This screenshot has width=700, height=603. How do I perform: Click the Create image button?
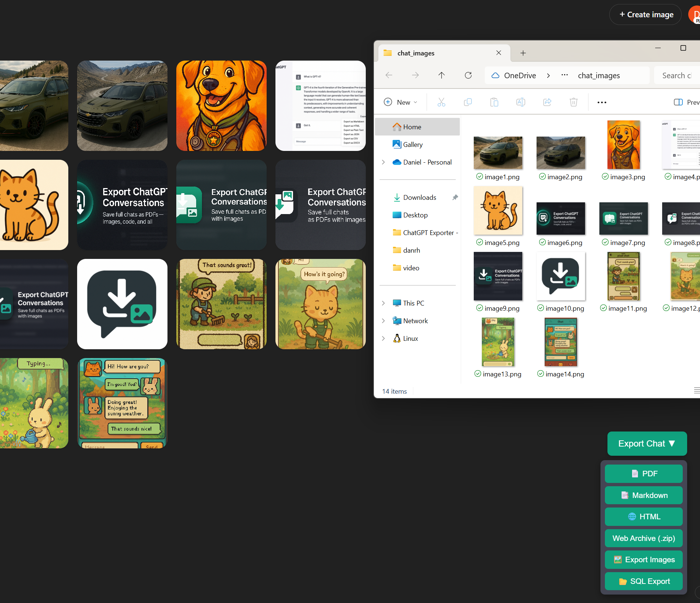pyautogui.click(x=645, y=15)
